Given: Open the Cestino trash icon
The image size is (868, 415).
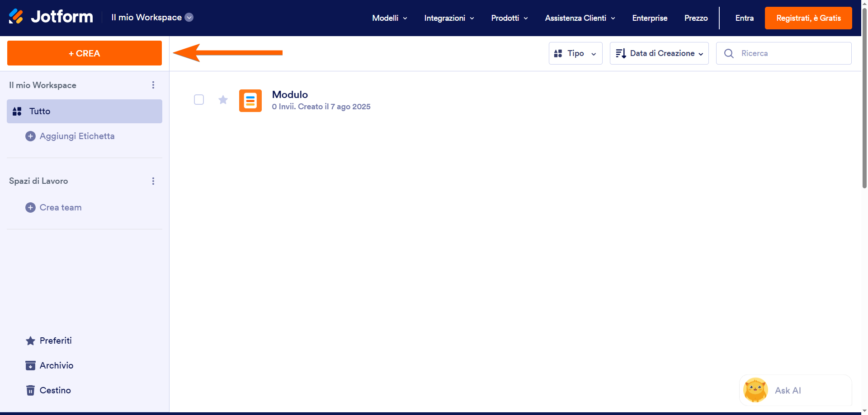Looking at the screenshot, I should click(30, 390).
